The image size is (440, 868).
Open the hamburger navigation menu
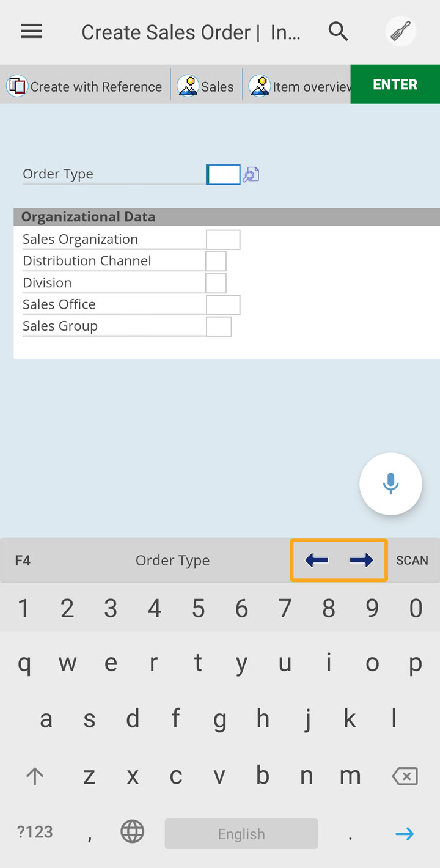[32, 32]
